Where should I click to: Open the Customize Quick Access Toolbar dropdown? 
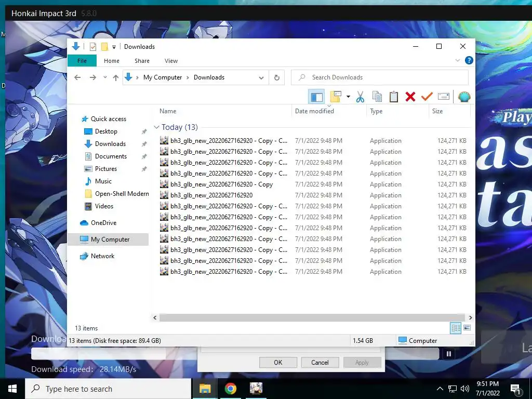pyautogui.click(x=114, y=47)
